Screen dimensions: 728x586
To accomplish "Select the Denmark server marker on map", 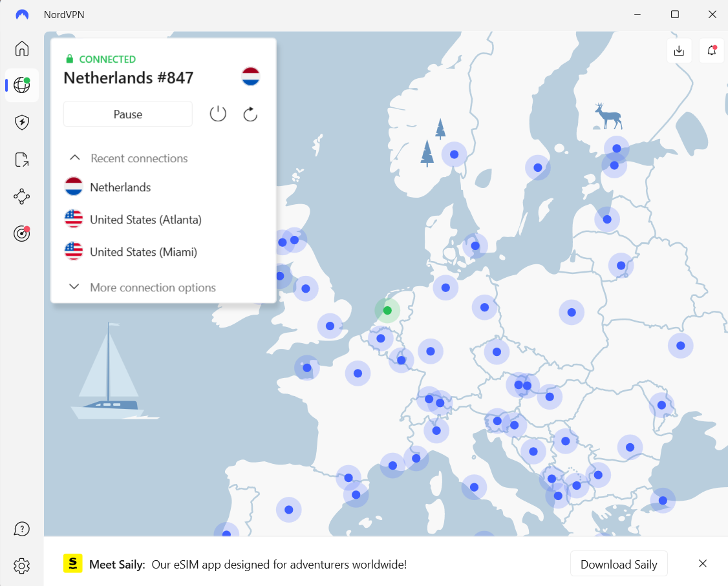I will pyautogui.click(x=475, y=246).
